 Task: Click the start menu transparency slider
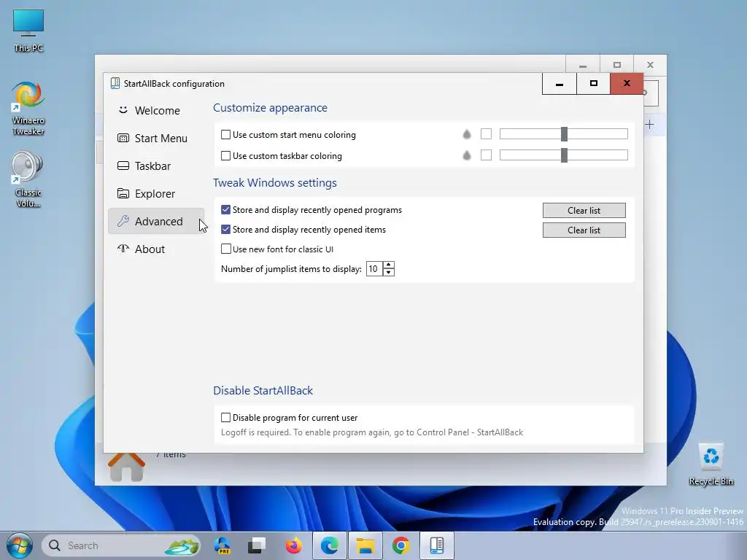(564, 134)
